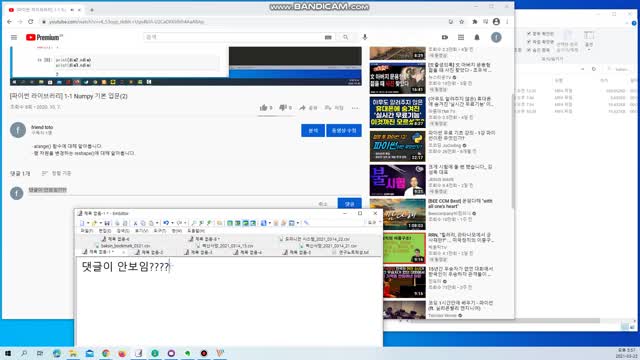
Task: Open the Windows Start menu
Action: 8,353
